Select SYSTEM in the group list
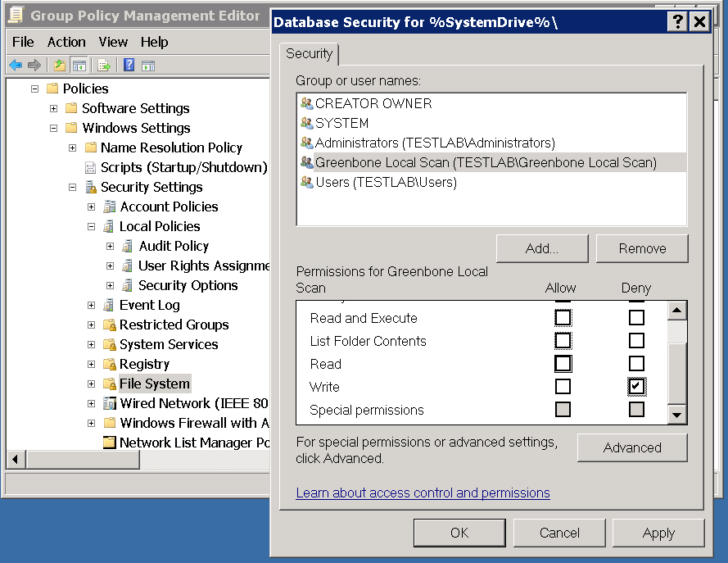This screenshot has width=728, height=563. coord(341,123)
